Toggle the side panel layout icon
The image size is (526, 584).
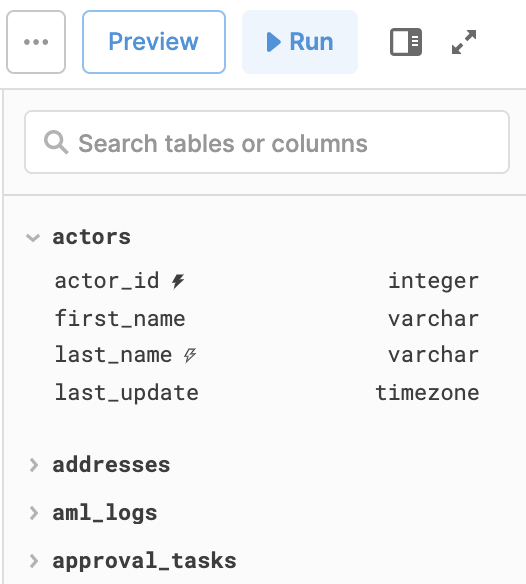[x=406, y=42]
